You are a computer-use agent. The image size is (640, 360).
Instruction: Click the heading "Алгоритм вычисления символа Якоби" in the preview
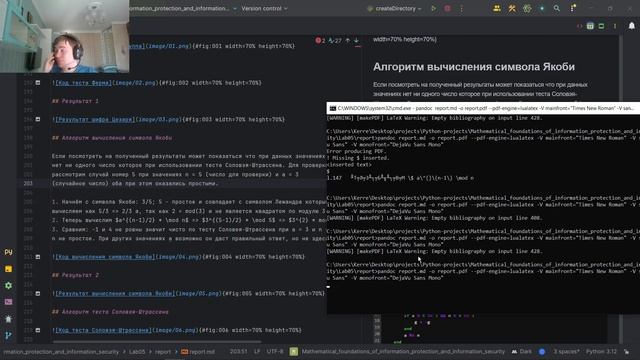click(473, 67)
